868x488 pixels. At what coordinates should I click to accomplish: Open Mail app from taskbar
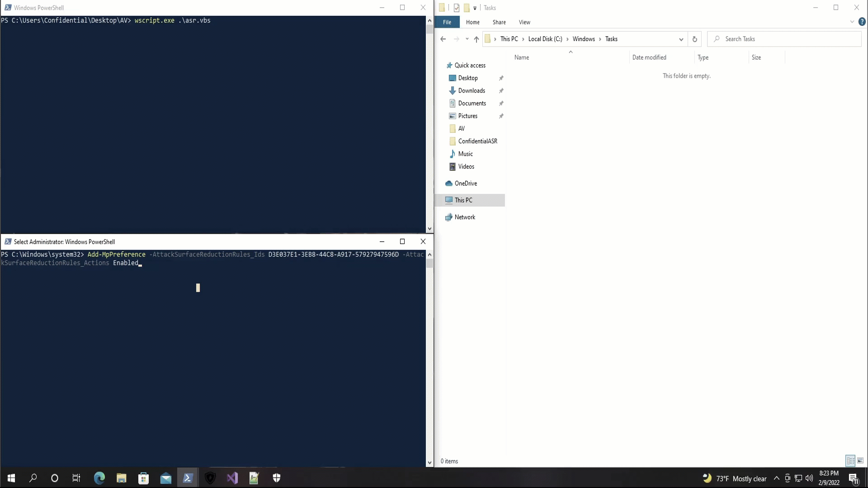(166, 478)
